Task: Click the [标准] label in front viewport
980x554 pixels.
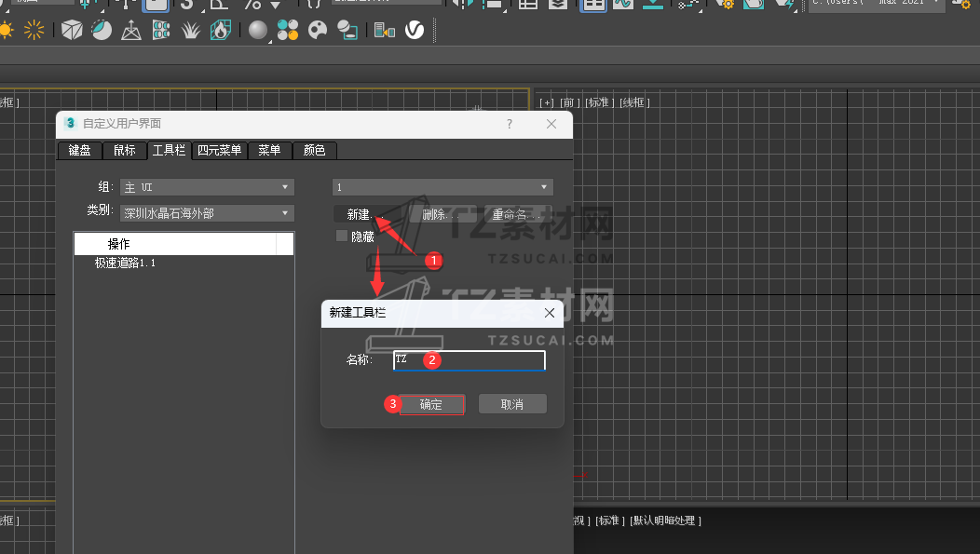Action: pyautogui.click(x=599, y=102)
